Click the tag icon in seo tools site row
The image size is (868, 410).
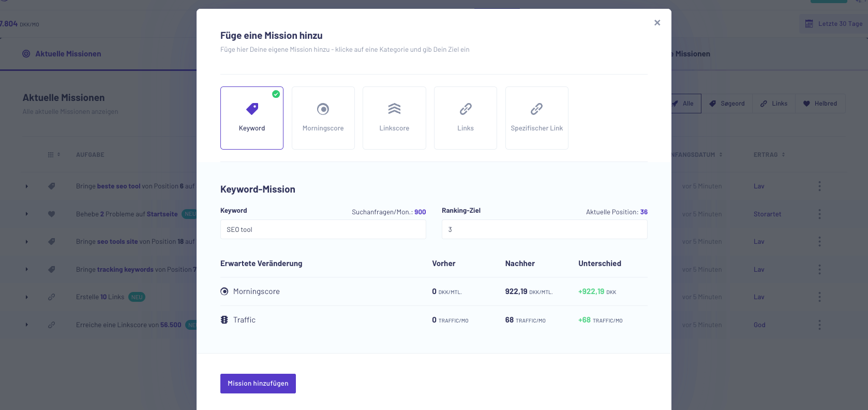(x=52, y=242)
